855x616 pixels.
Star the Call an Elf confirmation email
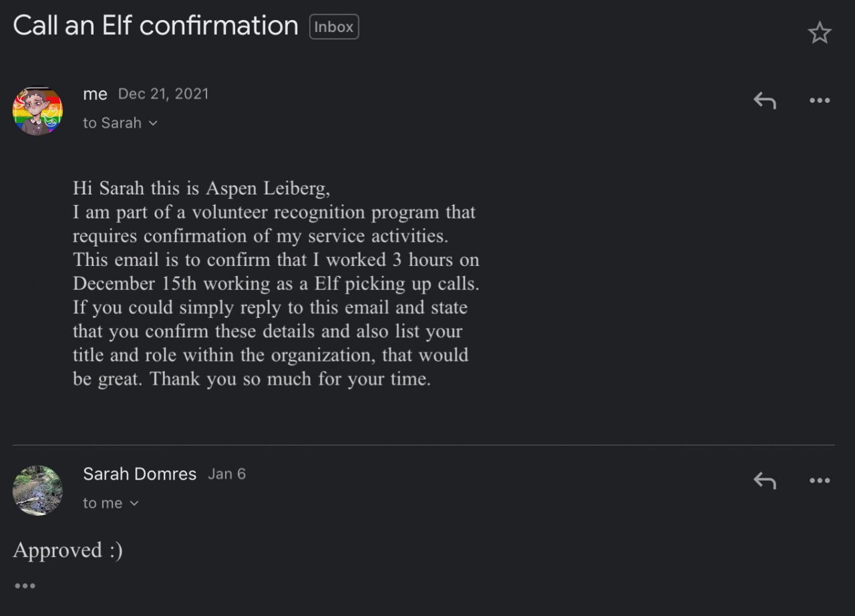pos(819,33)
